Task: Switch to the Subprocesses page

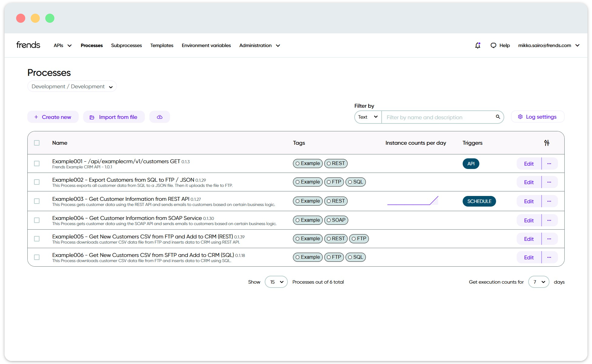Action: click(x=126, y=45)
